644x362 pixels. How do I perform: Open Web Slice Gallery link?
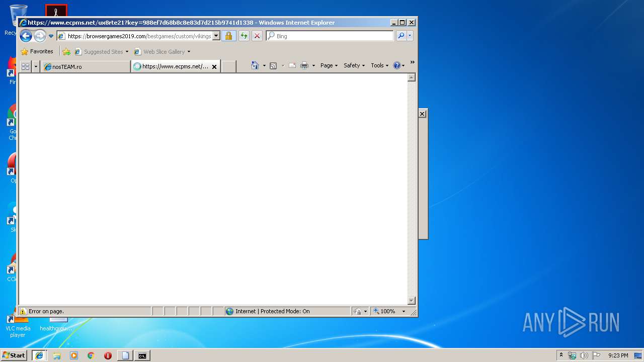(x=162, y=51)
